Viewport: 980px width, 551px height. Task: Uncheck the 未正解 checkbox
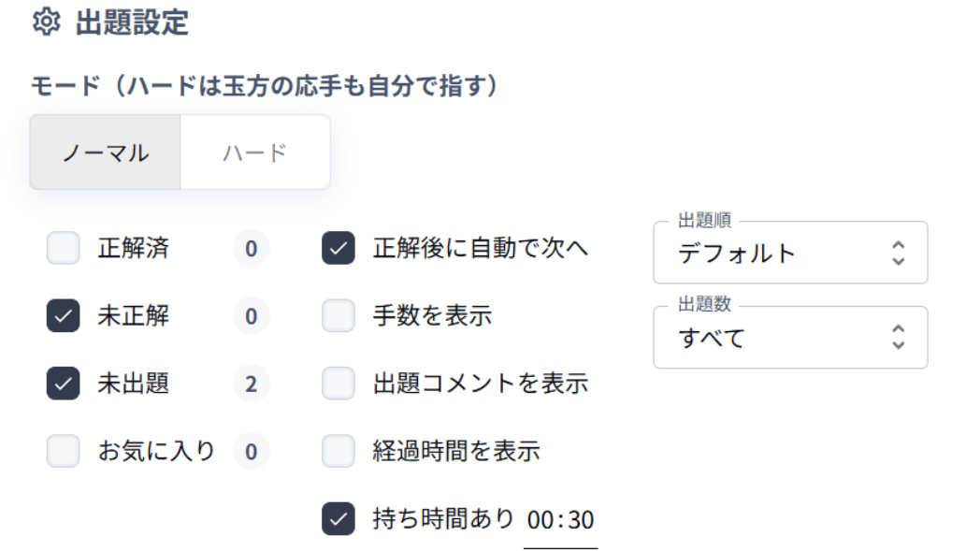point(64,315)
